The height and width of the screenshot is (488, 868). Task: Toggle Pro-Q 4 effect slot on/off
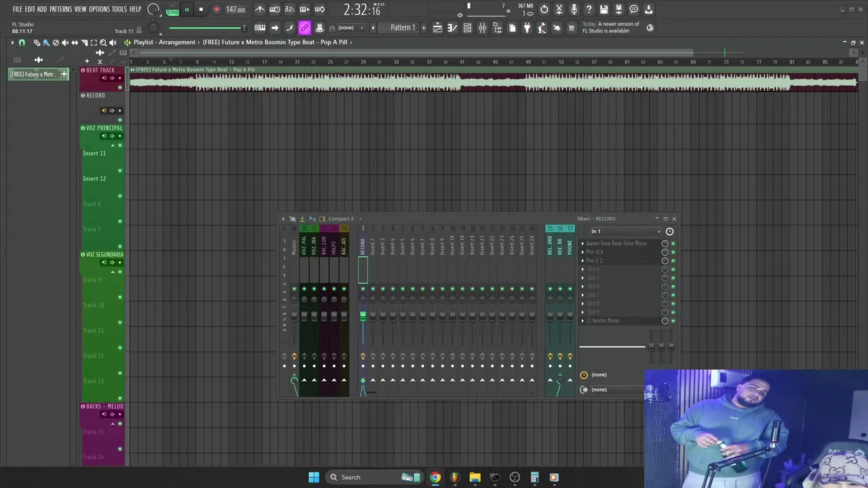pyautogui.click(x=673, y=252)
